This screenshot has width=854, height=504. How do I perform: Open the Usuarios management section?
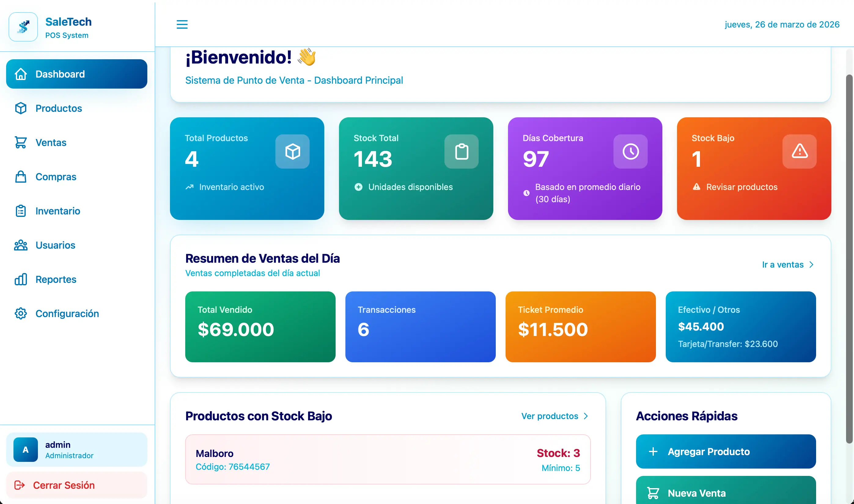coord(55,245)
